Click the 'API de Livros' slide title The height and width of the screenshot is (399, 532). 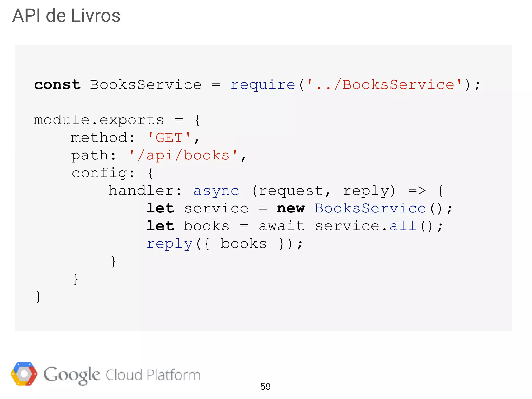66,16
